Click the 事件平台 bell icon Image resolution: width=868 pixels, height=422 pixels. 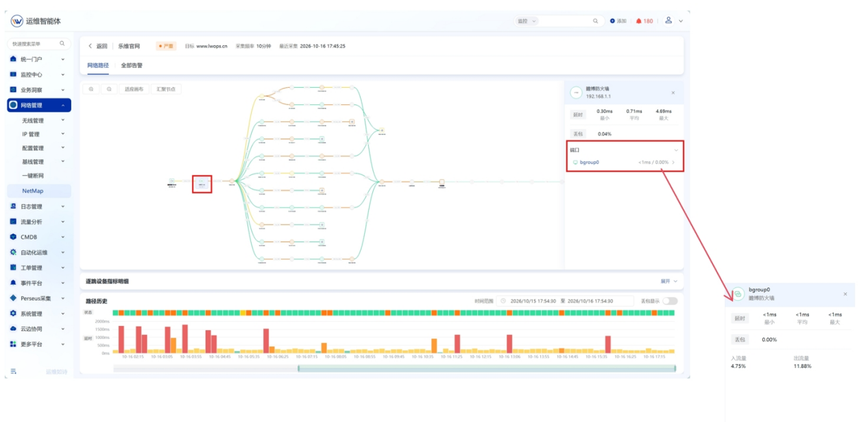click(x=13, y=283)
